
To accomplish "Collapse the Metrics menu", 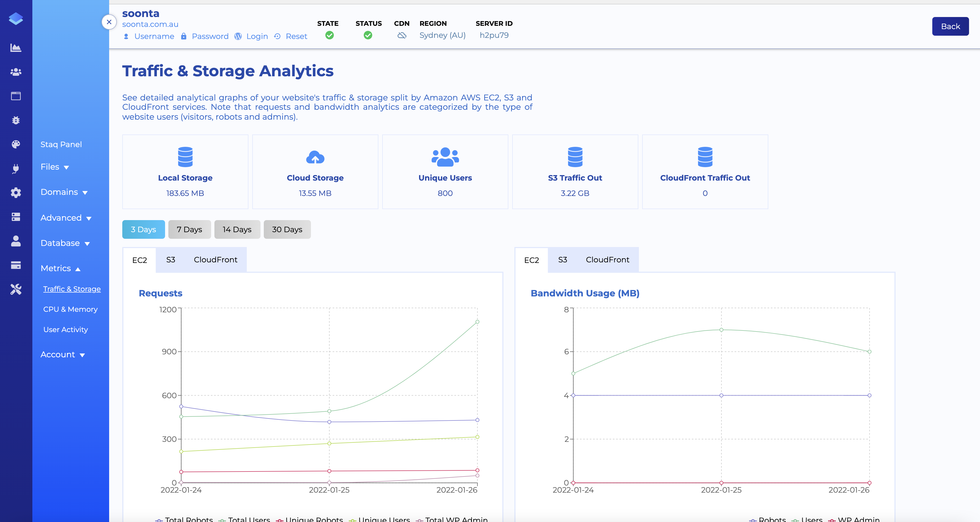I will tap(61, 268).
